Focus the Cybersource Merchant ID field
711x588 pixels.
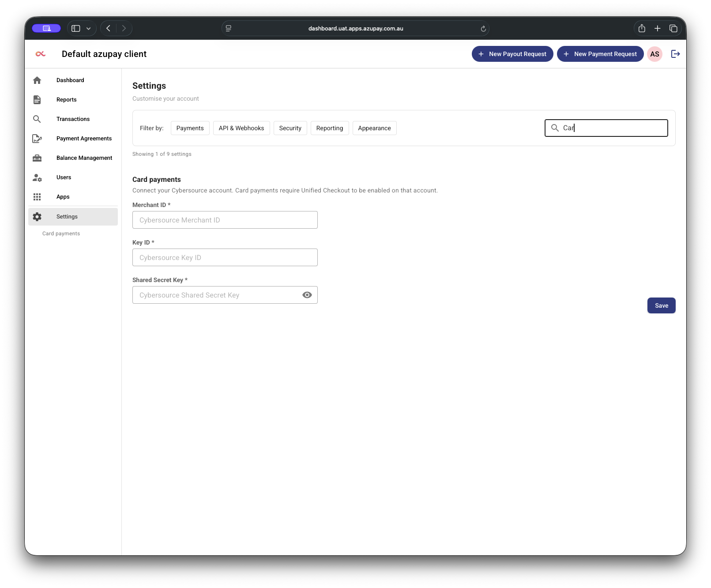225,220
